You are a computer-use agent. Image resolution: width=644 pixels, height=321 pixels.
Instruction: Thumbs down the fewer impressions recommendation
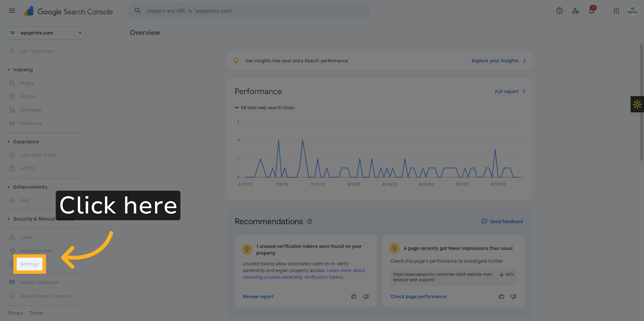pyautogui.click(x=514, y=296)
